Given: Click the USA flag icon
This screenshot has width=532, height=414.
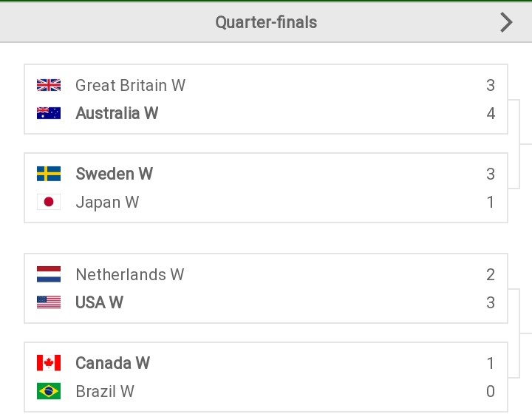Looking at the screenshot, I should [x=49, y=302].
